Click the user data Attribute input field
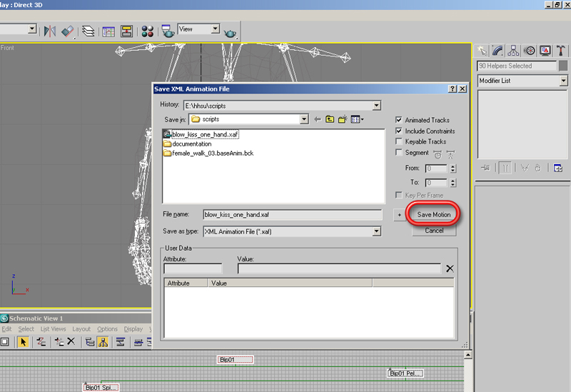The image size is (571, 392). pyautogui.click(x=193, y=269)
